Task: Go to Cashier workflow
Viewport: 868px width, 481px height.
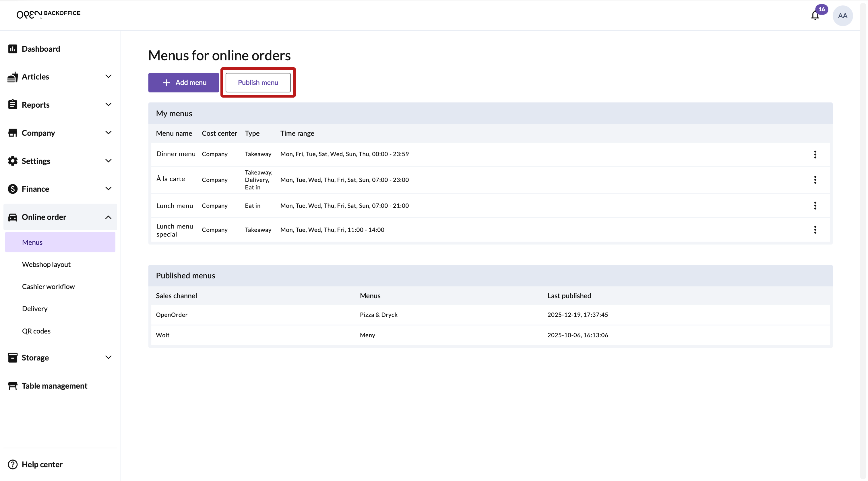Action: tap(48, 287)
